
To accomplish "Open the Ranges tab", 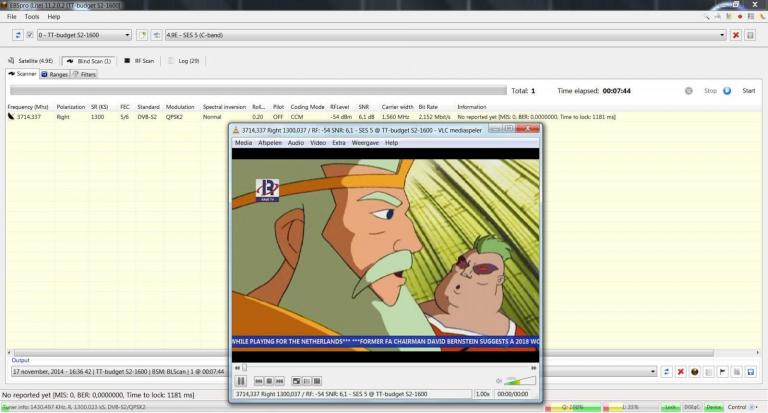I will pyautogui.click(x=54, y=74).
